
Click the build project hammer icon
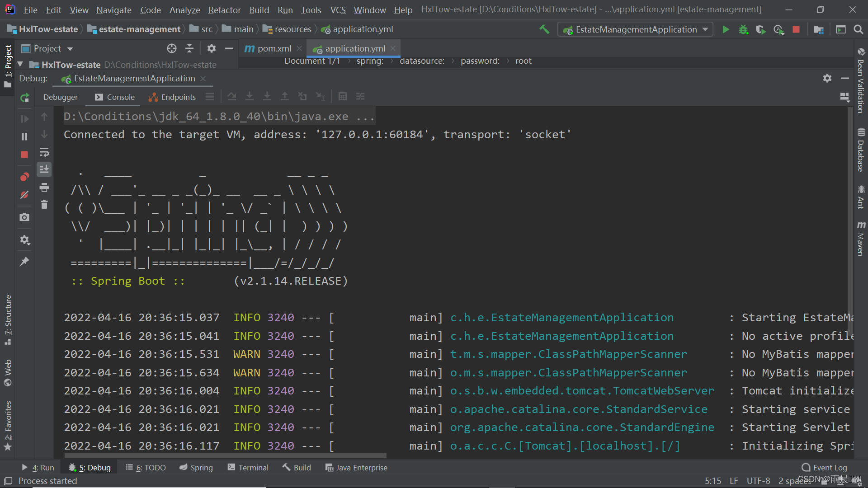544,29
